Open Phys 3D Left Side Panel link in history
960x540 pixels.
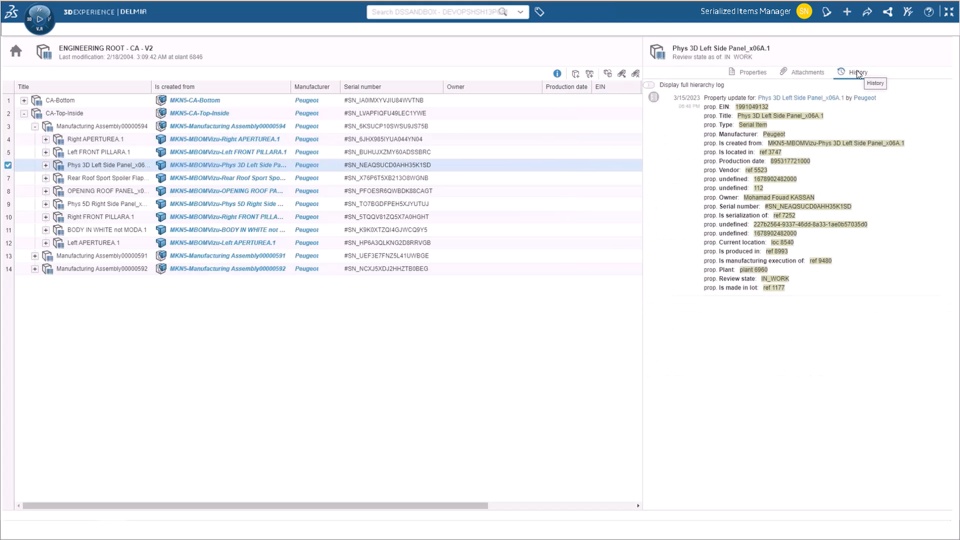tap(800, 98)
